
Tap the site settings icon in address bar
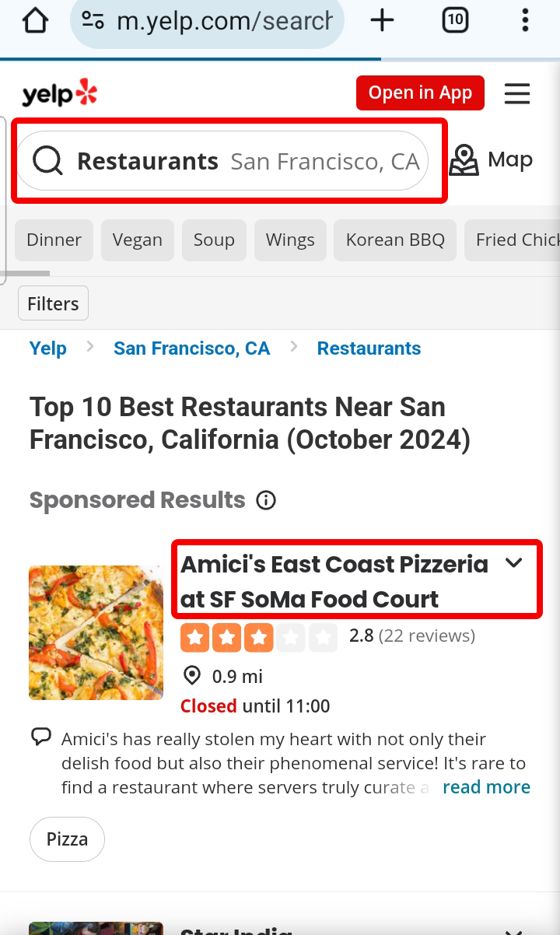(x=93, y=21)
